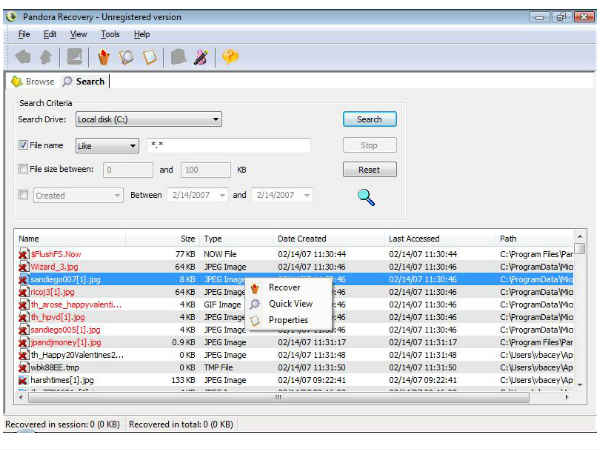
Task: Click the magnifying glass below Reset
Action: pyautogui.click(x=366, y=197)
